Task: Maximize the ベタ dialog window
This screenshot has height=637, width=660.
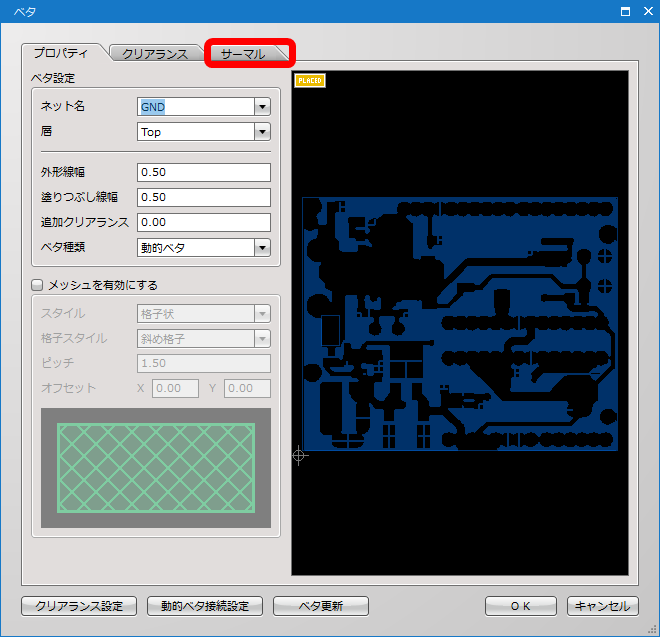Action: pyautogui.click(x=625, y=11)
